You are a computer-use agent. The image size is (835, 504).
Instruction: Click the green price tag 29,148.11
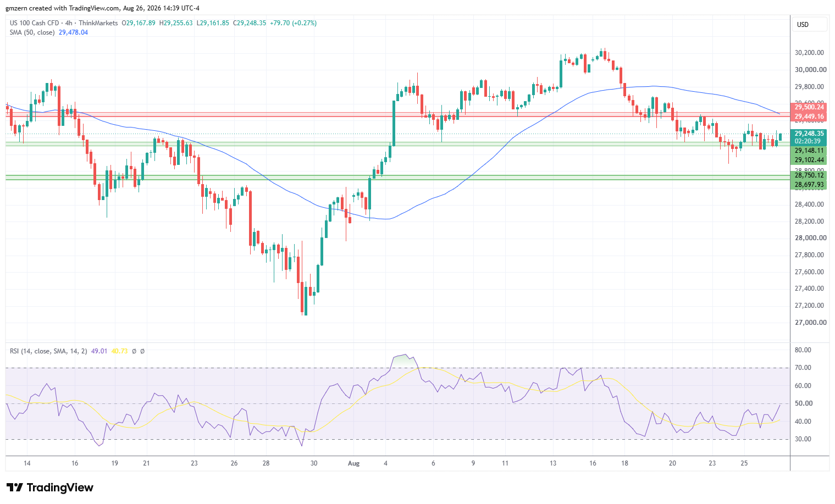pyautogui.click(x=809, y=151)
